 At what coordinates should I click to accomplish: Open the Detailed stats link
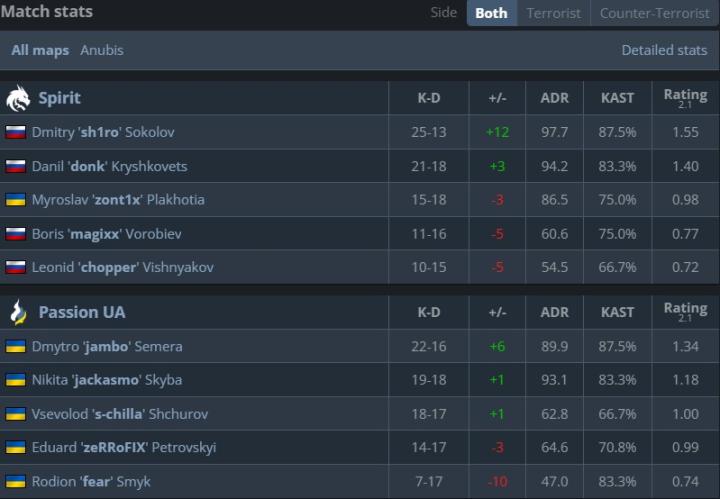point(664,50)
